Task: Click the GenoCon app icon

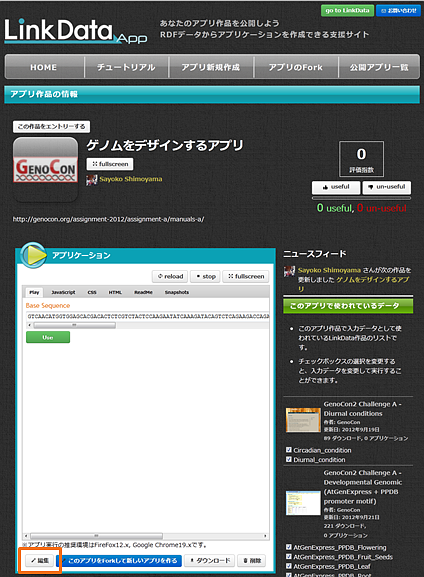Action: 46,170
